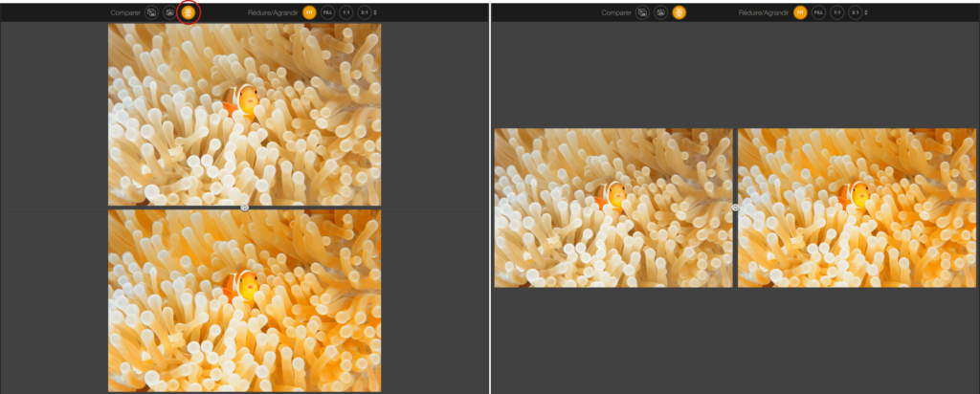The image size is (980, 394).
Task: Click the divider handle between left and right images
Action: (735, 208)
